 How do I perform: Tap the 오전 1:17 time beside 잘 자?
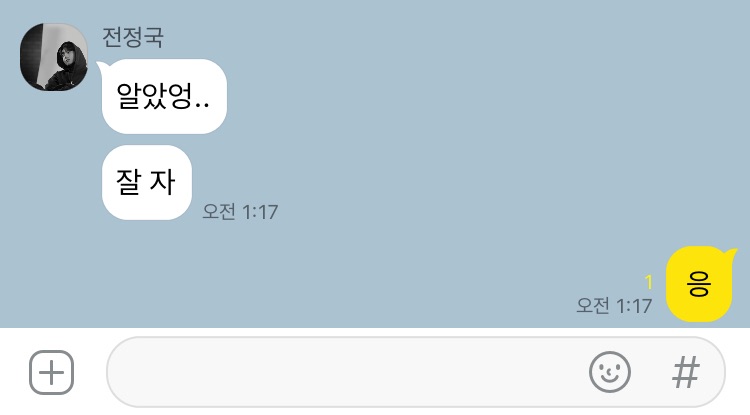[240, 211]
